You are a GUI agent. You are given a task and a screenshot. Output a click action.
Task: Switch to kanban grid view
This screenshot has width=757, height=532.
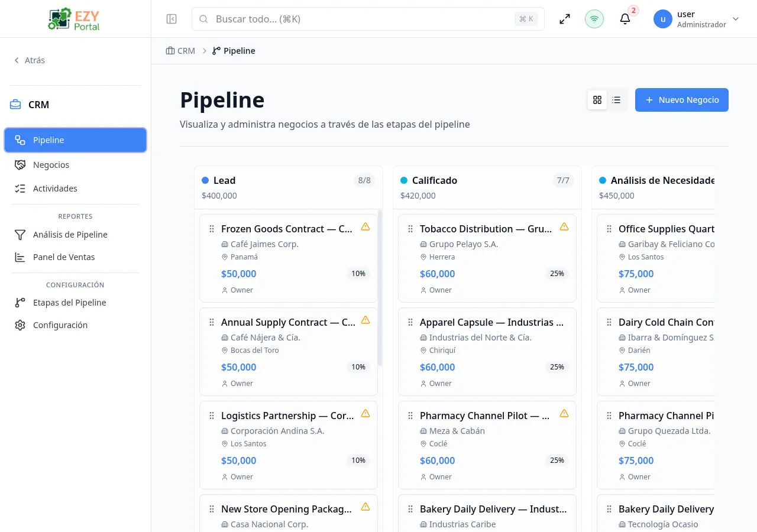click(x=597, y=100)
